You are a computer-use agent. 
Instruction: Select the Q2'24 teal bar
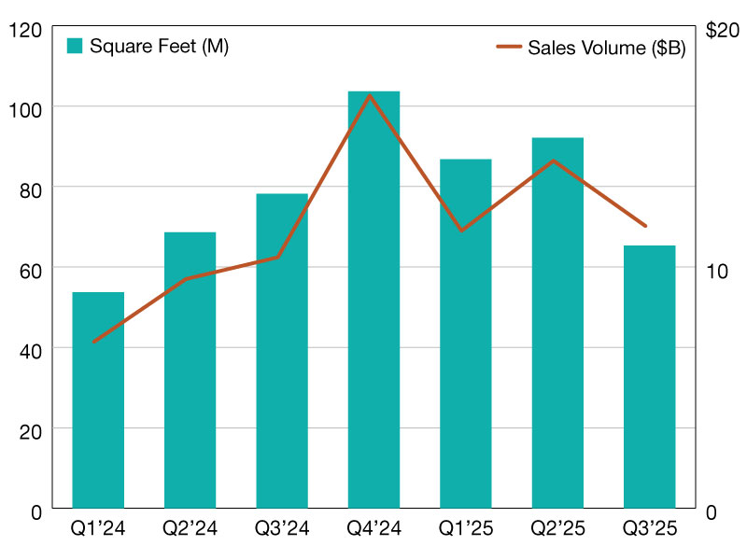click(x=190, y=370)
